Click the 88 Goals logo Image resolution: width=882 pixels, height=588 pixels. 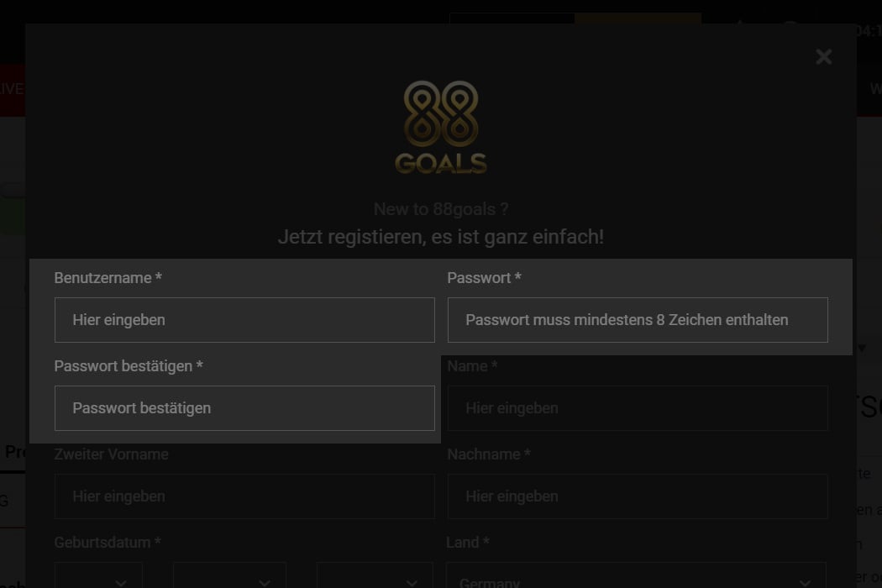click(441, 127)
